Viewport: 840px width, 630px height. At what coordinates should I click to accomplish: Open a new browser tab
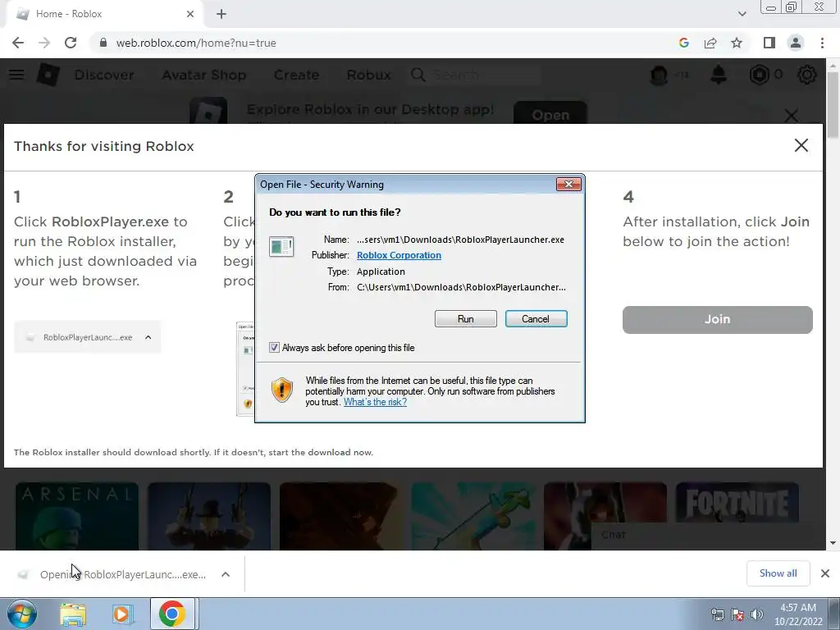coord(221,14)
